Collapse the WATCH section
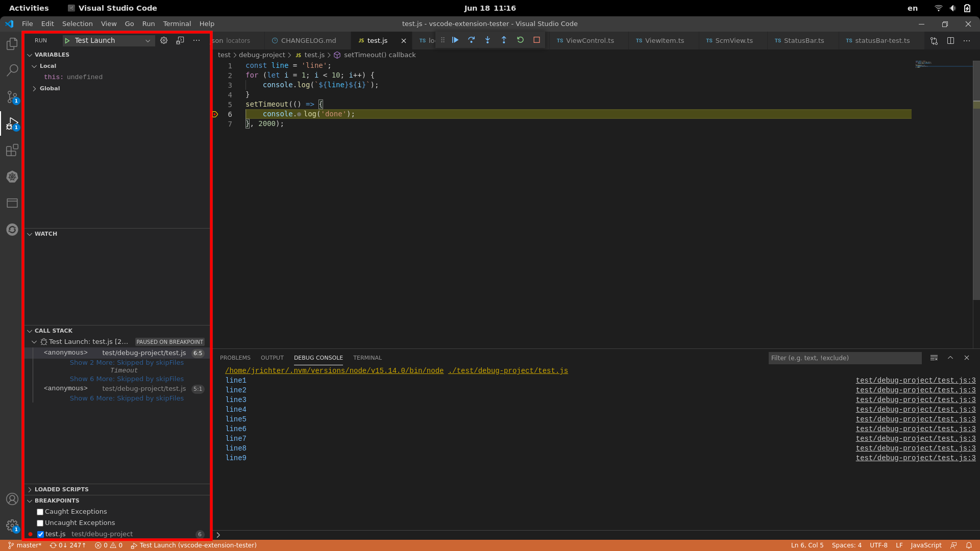This screenshot has width=980, height=551. click(x=117, y=234)
